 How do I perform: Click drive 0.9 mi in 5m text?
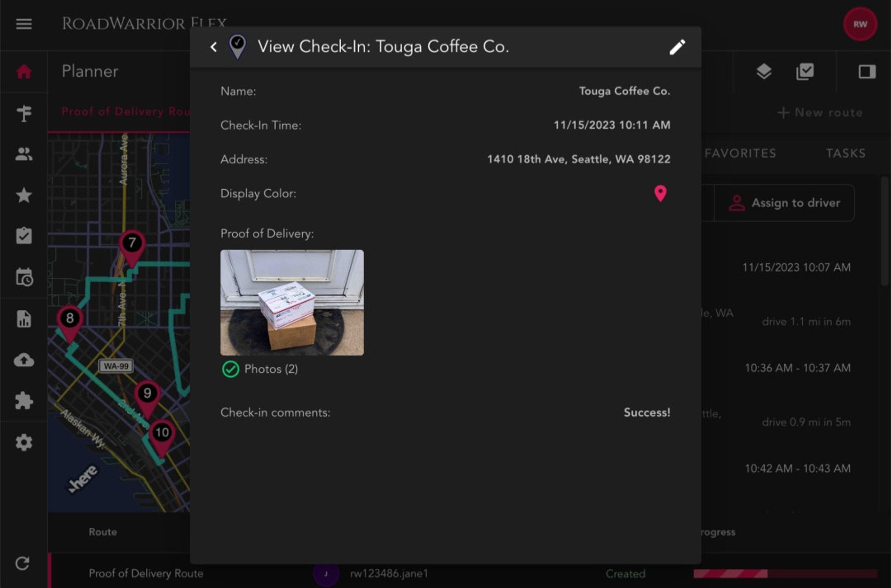pyautogui.click(x=806, y=422)
